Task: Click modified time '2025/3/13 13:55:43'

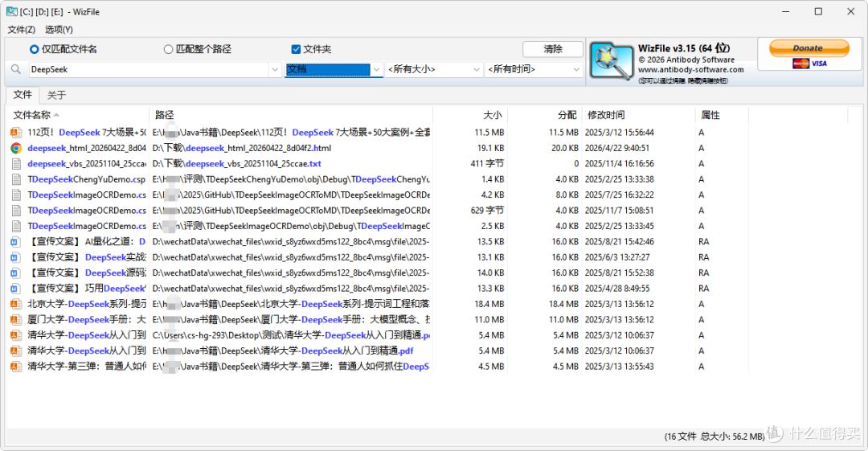Action: (620, 367)
